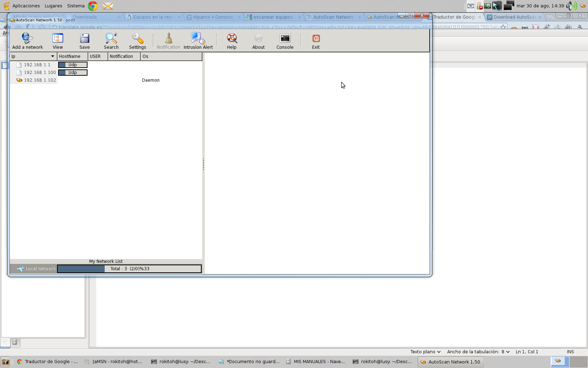This screenshot has height=368, width=588.
Task: Switch to Documento no guardado taskbar window
Action: [x=249, y=362]
